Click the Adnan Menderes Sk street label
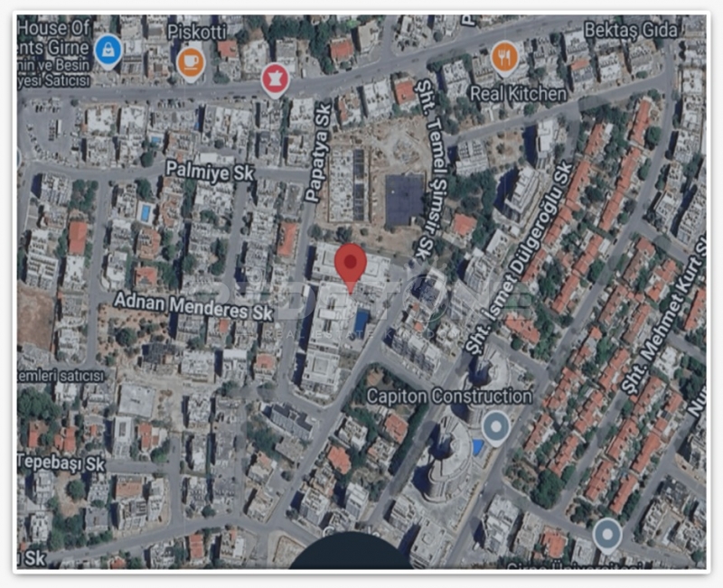Screen dimensions: 723x588 (x=193, y=304)
